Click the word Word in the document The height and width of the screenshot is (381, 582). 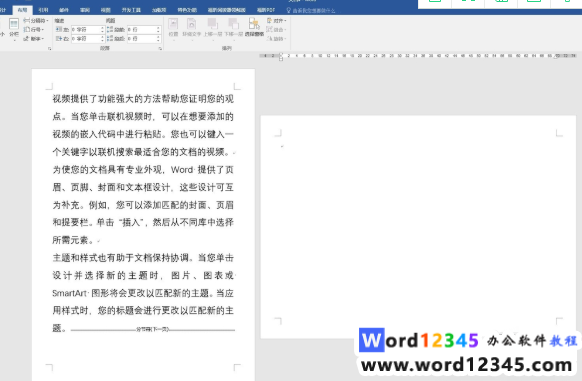click(182, 170)
